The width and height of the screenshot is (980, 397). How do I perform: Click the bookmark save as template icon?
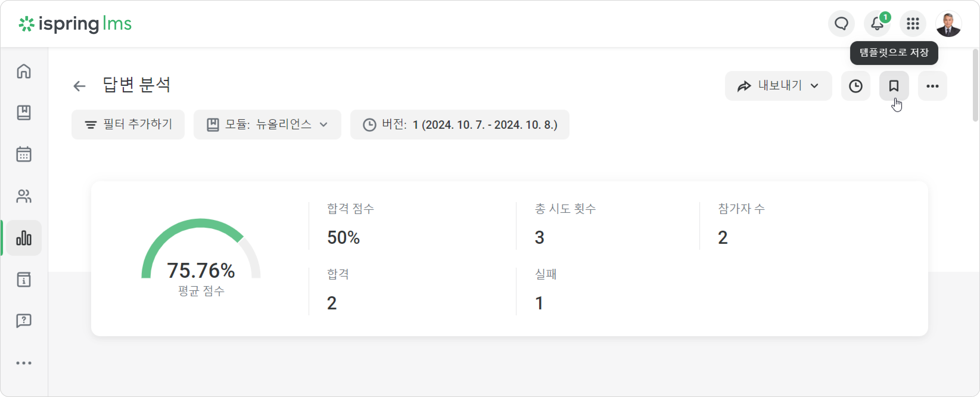(894, 86)
